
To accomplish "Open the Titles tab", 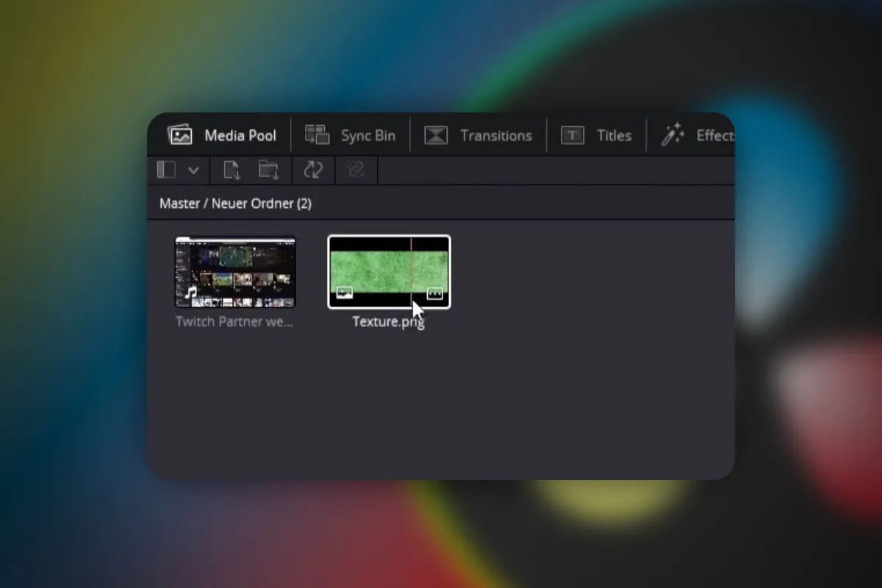I will coord(596,135).
